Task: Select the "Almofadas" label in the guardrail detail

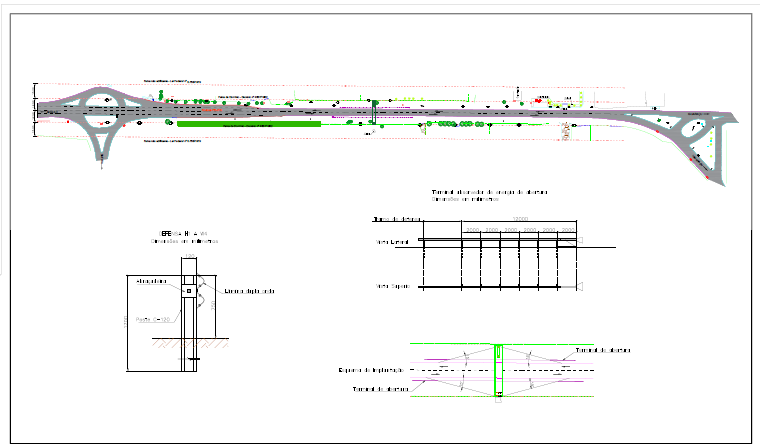Action: click(x=153, y=282)
